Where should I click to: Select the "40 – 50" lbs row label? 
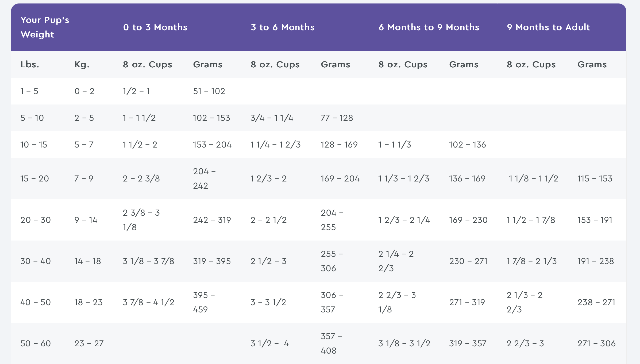point(36,302)
